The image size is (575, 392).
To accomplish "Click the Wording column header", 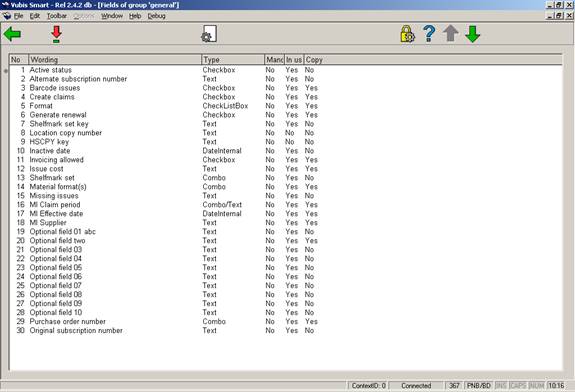I will pyautogui.click(x=115, y=59).
